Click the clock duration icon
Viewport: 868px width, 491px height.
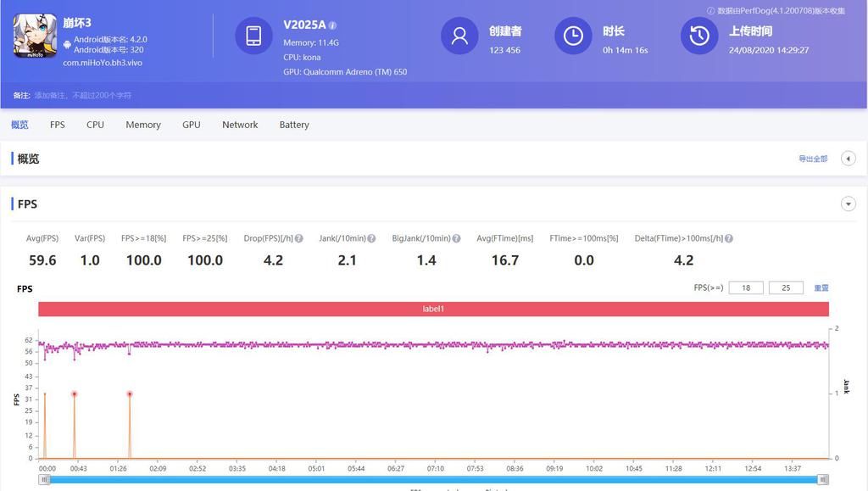pos(573,36)
